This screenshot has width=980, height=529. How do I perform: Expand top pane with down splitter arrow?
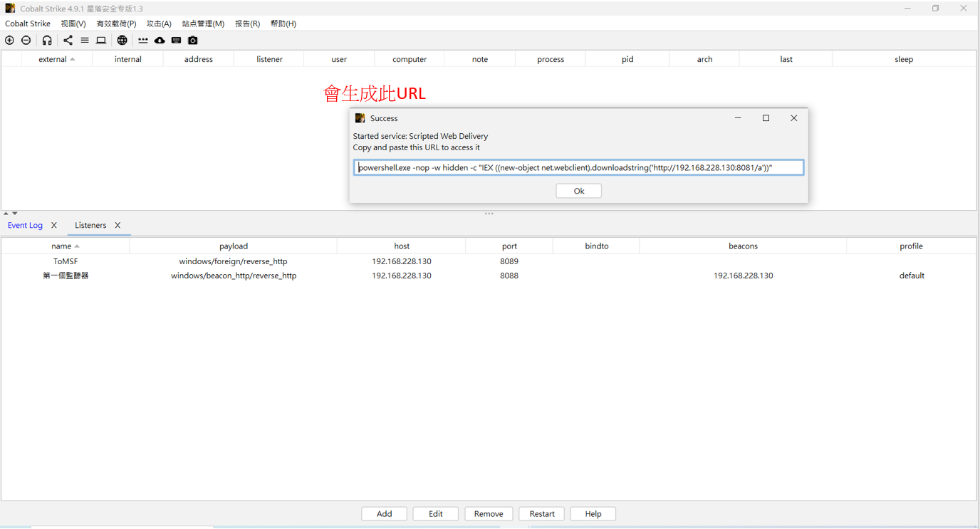(14, 214)
